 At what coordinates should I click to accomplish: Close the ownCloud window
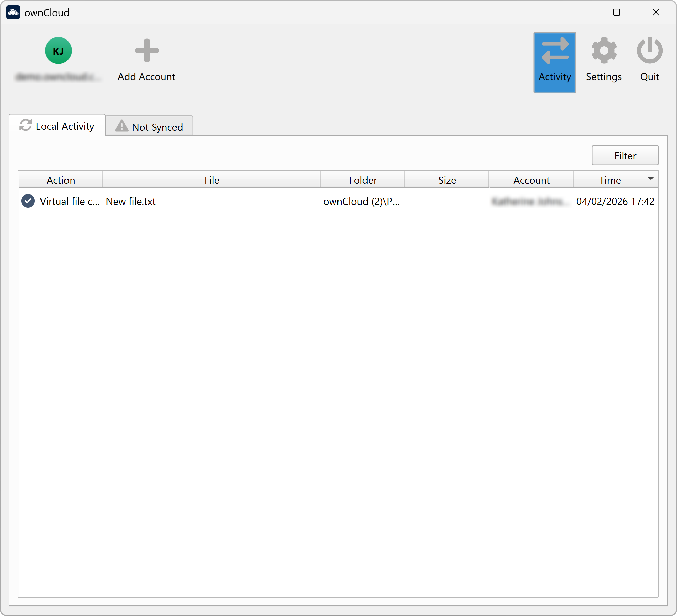point(656,12)
